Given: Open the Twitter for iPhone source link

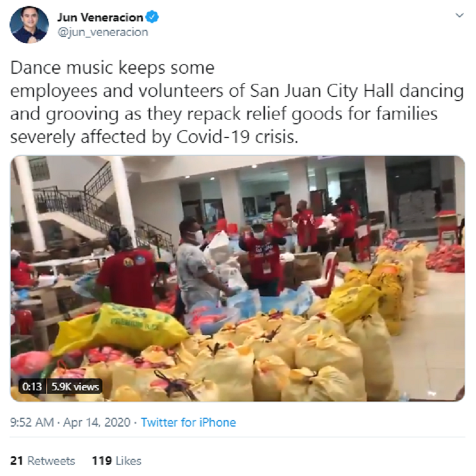Looking at the screenshot, I should tap(188, 422).
